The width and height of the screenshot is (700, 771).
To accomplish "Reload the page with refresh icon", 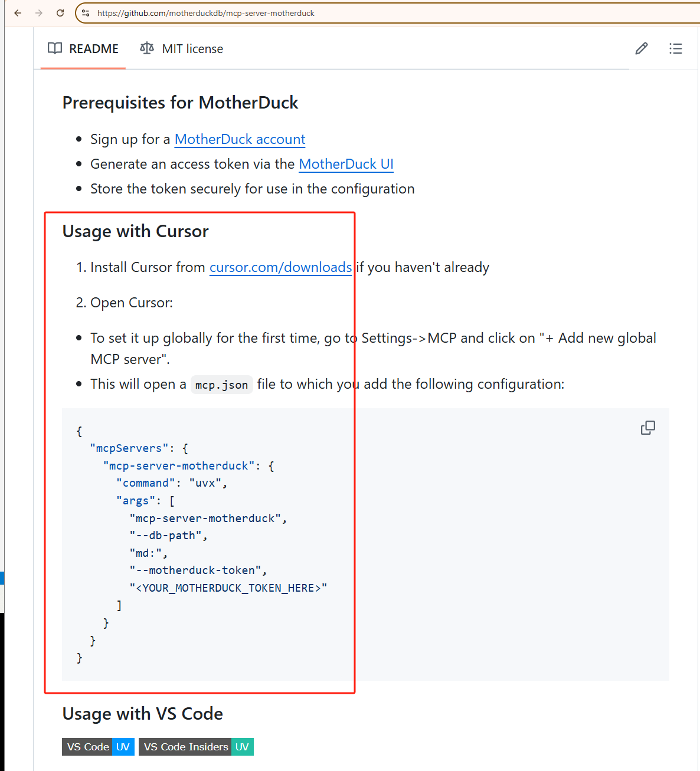I will tap(60, 13).
